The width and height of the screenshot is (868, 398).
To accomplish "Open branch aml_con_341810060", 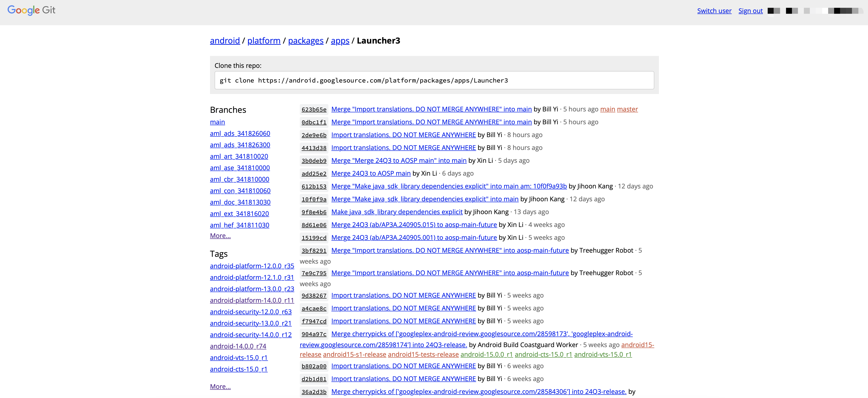I will pyautogui.click(x=240, y=191).
